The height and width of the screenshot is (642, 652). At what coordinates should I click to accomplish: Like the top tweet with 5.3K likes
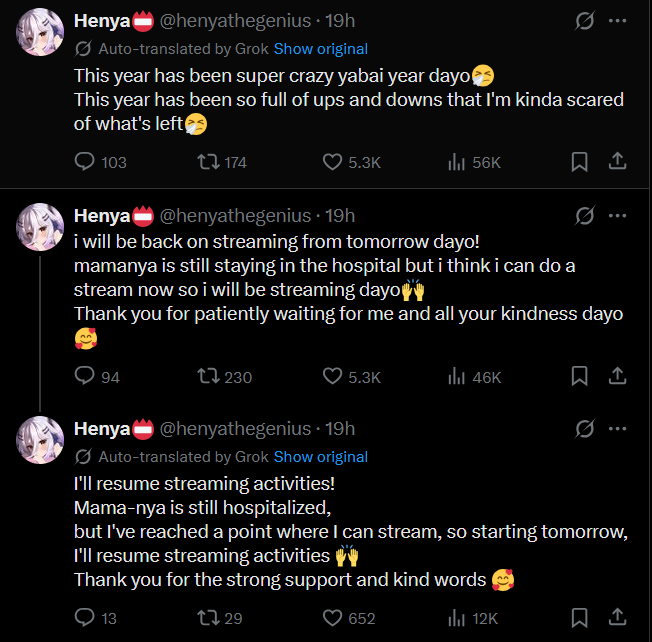(333, 162)
